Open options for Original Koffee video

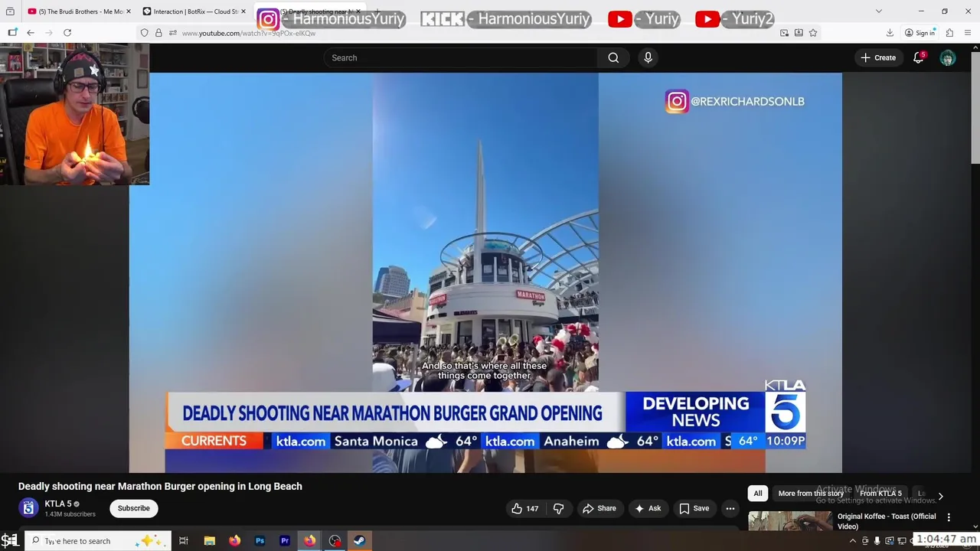pos(949,517)
